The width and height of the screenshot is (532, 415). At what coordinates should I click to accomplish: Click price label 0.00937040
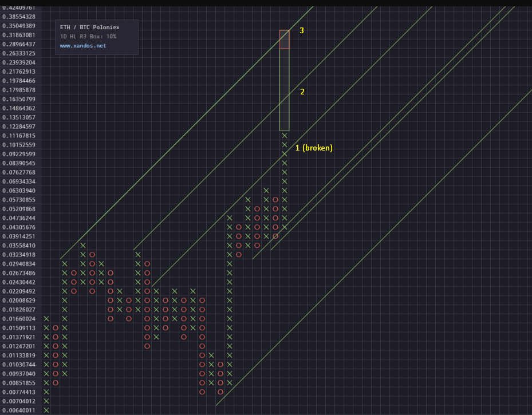19,374
